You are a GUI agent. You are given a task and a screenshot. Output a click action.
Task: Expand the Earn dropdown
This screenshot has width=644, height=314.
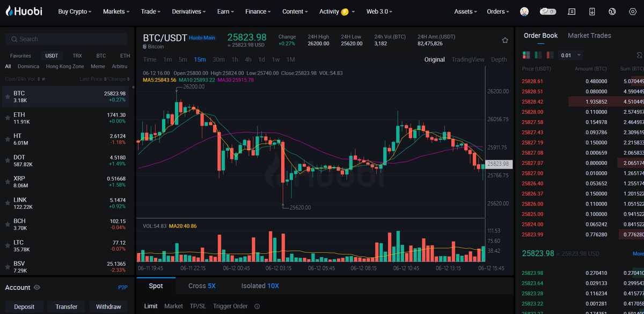click(225, 11)
